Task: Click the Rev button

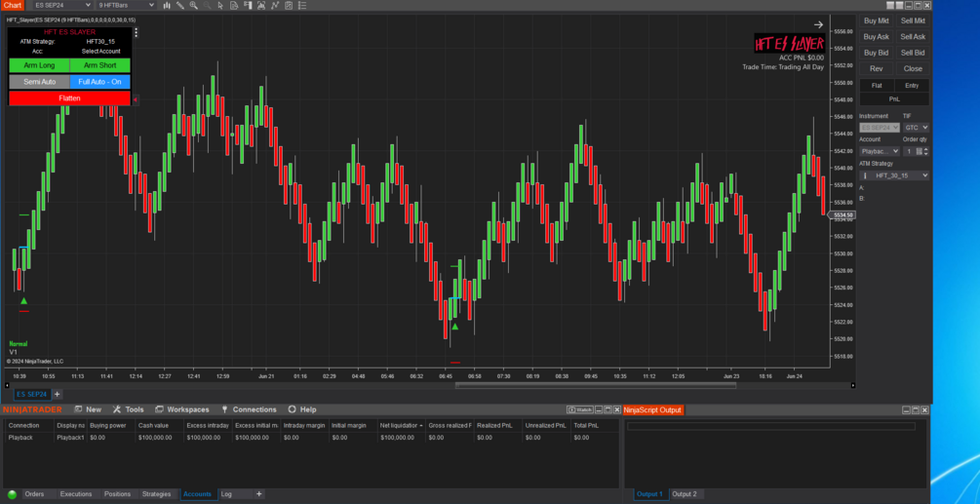Action: pos(877,68)
